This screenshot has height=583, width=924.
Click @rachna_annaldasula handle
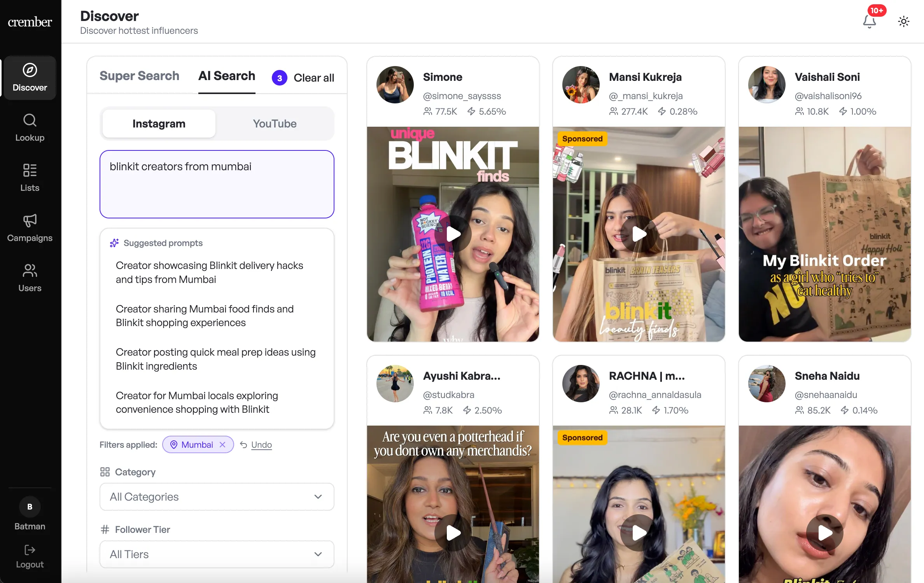[x=655, y=394]
